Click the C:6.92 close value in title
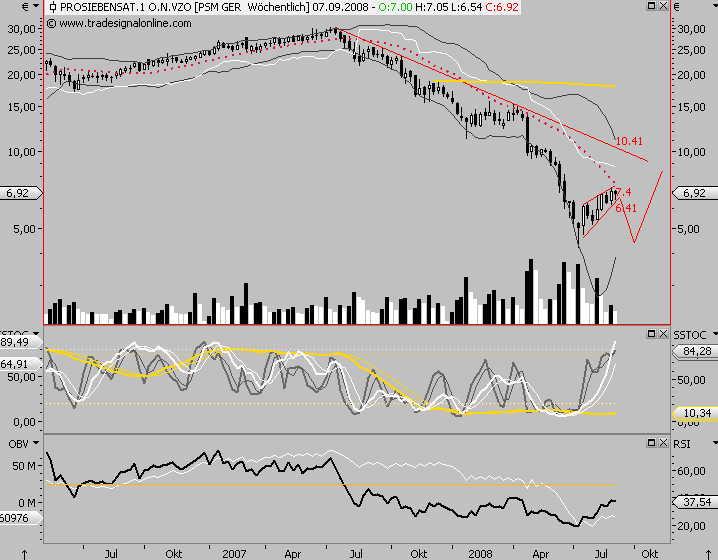Viewport: 718px width, 560px height. (502, 7)
